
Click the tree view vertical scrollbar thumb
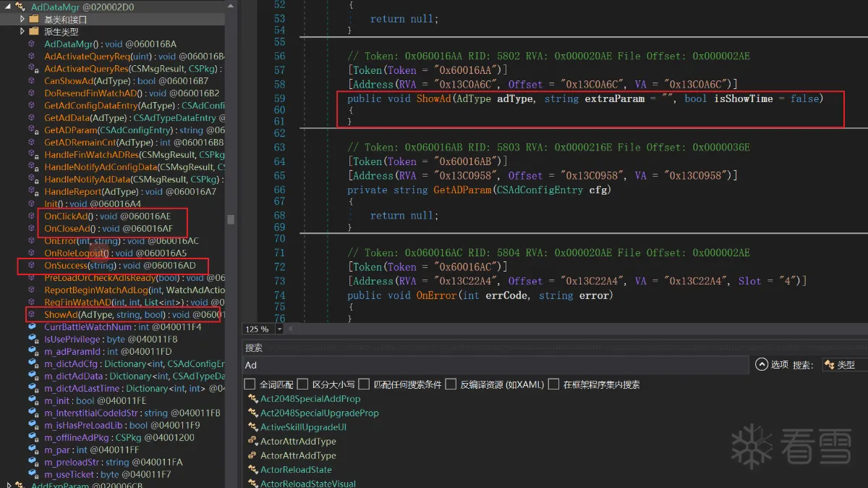[x=231, y=219]
